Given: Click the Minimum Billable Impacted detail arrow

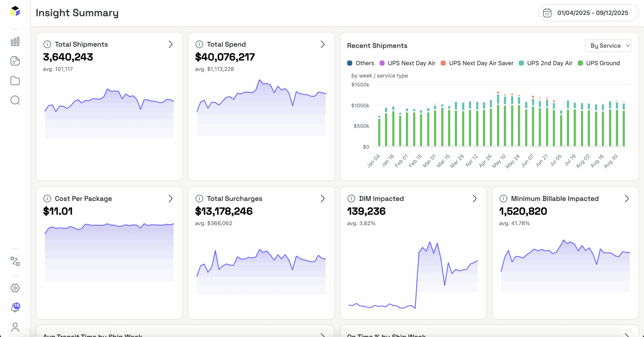Looking at the screenshot, I should 626,199.
